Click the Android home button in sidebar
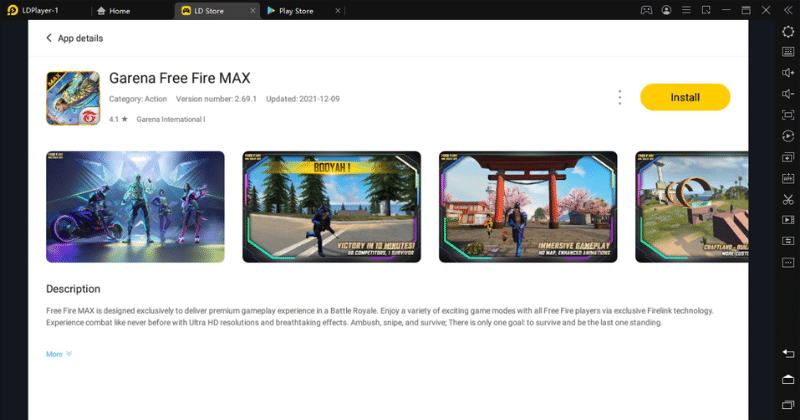This screenshot has height=420, width=800. tap(788, 379)
